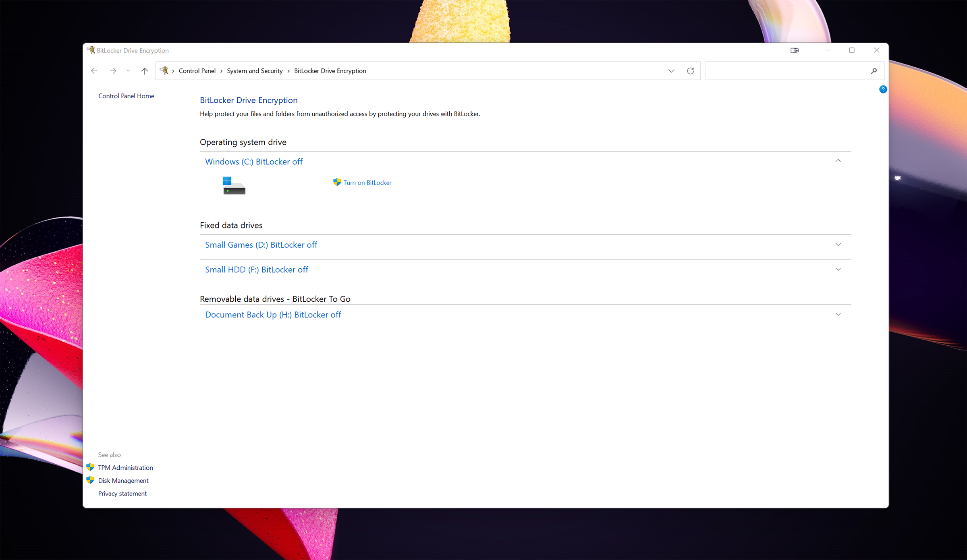
Task: Click shield icon next to Disk Management
Action: (x=90, y=480)
